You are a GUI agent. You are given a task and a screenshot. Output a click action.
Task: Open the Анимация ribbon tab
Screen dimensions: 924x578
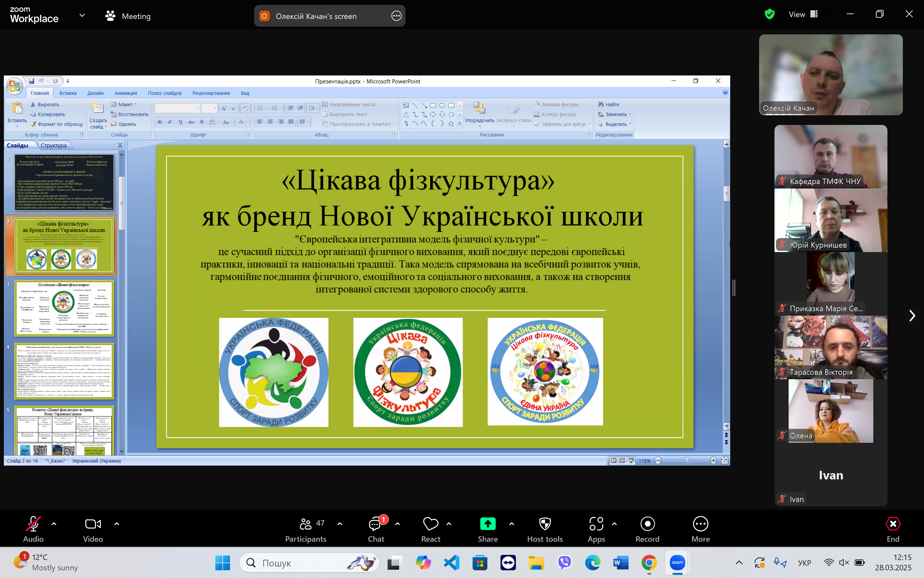(126, 93)
